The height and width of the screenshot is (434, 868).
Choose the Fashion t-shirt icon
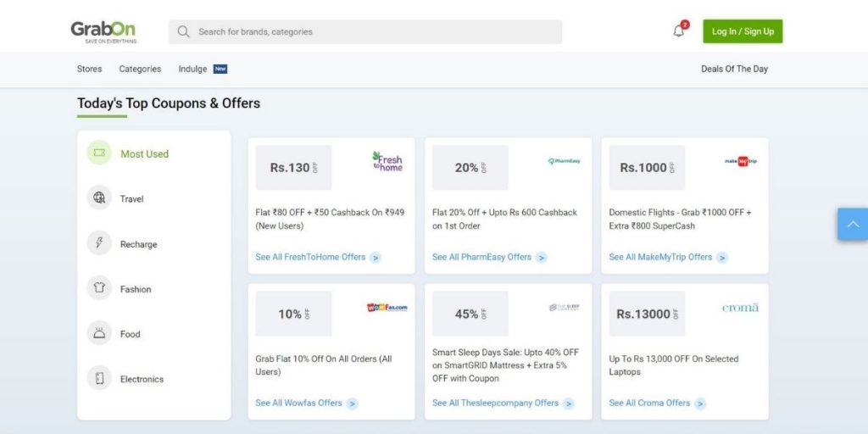tap(99, 288)
